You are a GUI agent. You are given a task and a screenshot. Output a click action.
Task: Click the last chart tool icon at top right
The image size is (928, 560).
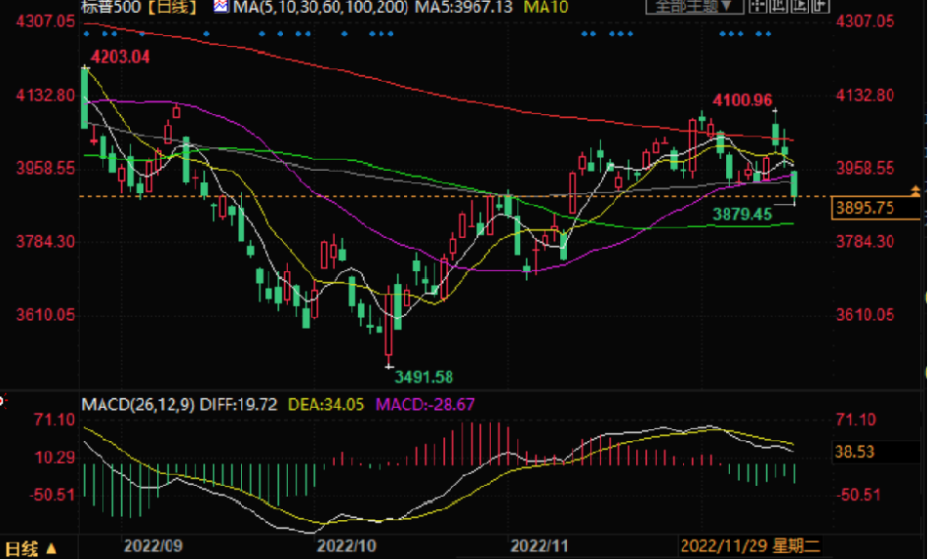(823, 6)
